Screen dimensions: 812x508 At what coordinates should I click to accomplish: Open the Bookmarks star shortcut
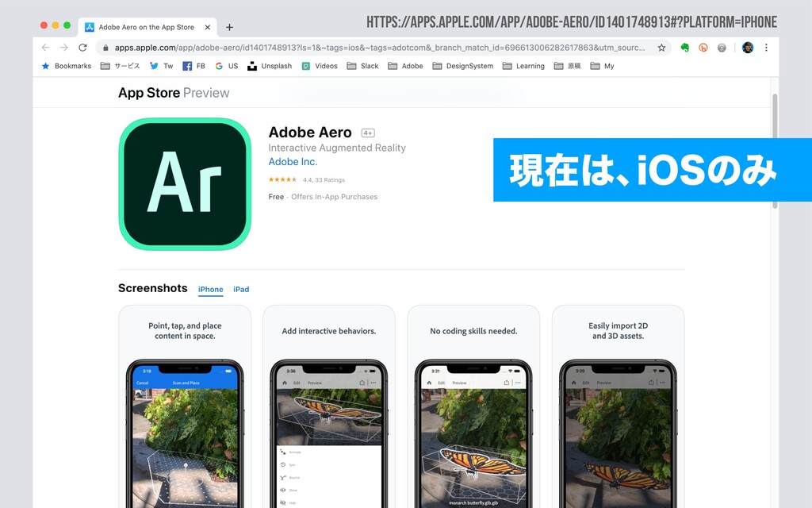[67, 66]
